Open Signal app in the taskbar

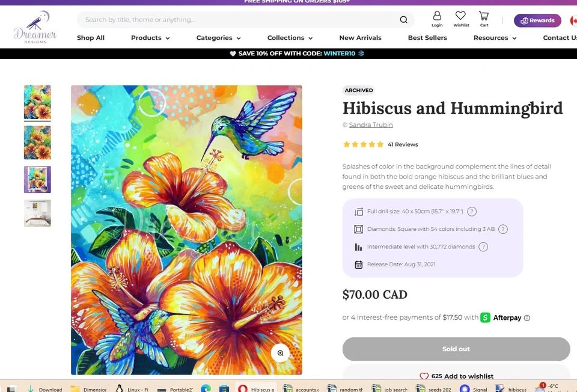(x=473, y=389)
